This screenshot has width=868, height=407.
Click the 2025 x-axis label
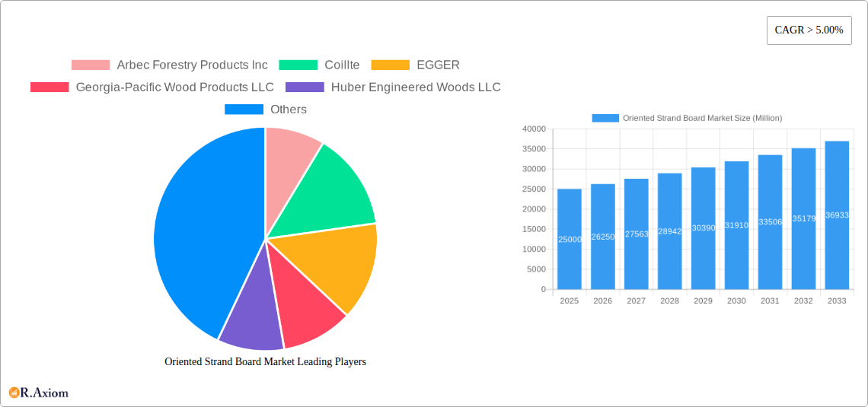click(x=570, y=300)
